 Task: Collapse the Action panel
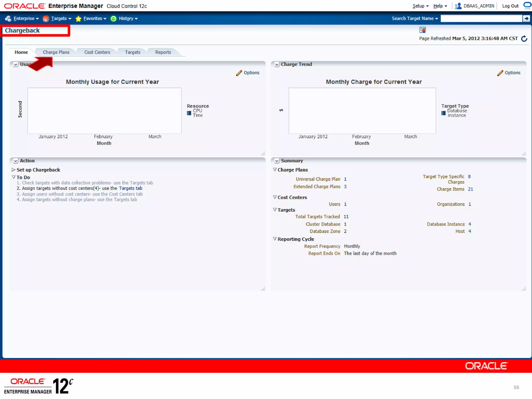tap(16, 161)
